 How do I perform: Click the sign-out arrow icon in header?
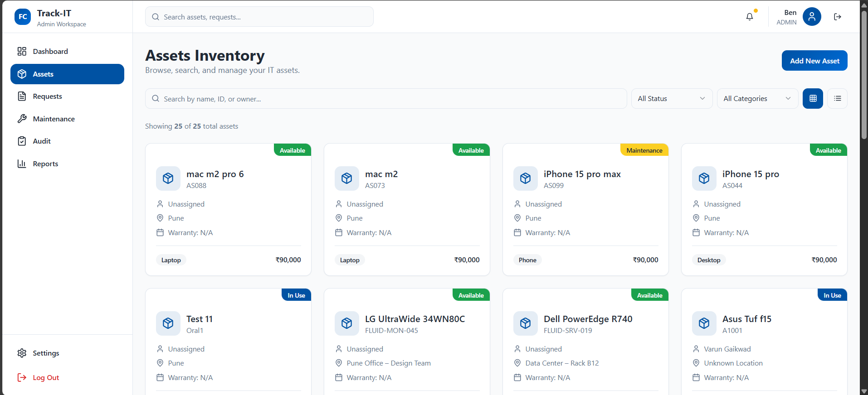[x=838, y=17]
